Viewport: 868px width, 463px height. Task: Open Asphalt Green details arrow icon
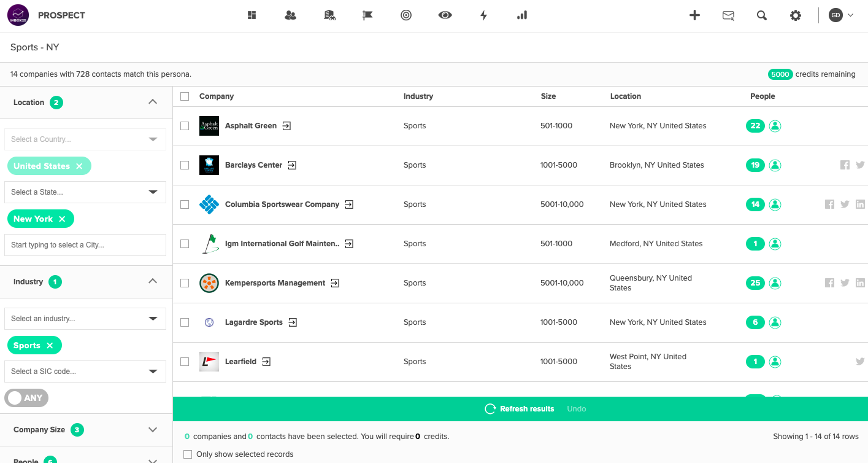[286, 126]
